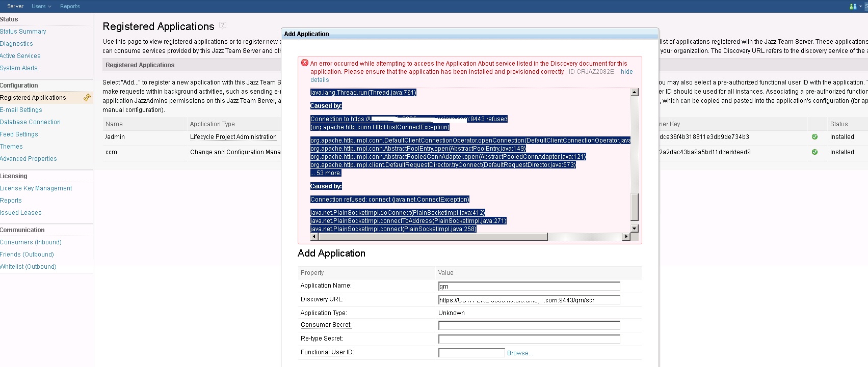This screenshot has height=367, width=868.
Task: Open Whitelist (Outbound) page
Action: point(28,267)
